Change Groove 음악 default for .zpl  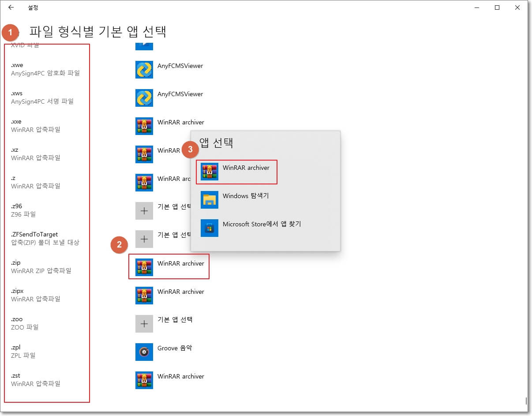click(x=175, y=348)
